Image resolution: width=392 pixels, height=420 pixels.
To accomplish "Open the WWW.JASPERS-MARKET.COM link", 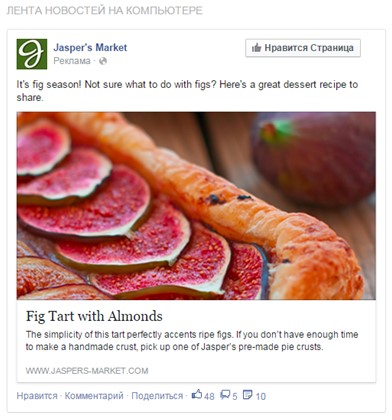I will 87,371.
